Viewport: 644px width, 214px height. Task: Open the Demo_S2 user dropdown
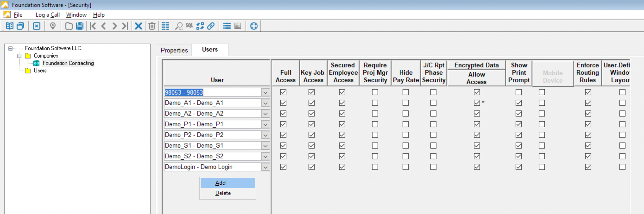point(265,157)
